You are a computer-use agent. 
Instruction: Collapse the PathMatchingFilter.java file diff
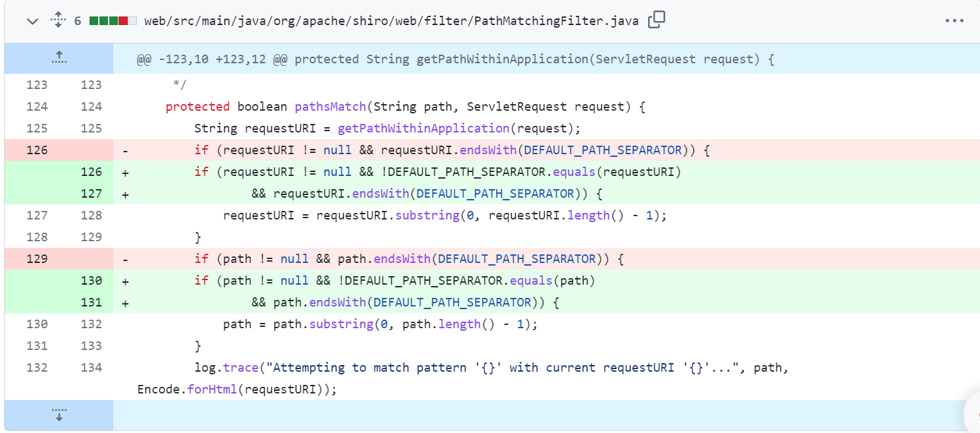(x=32, y=21)
